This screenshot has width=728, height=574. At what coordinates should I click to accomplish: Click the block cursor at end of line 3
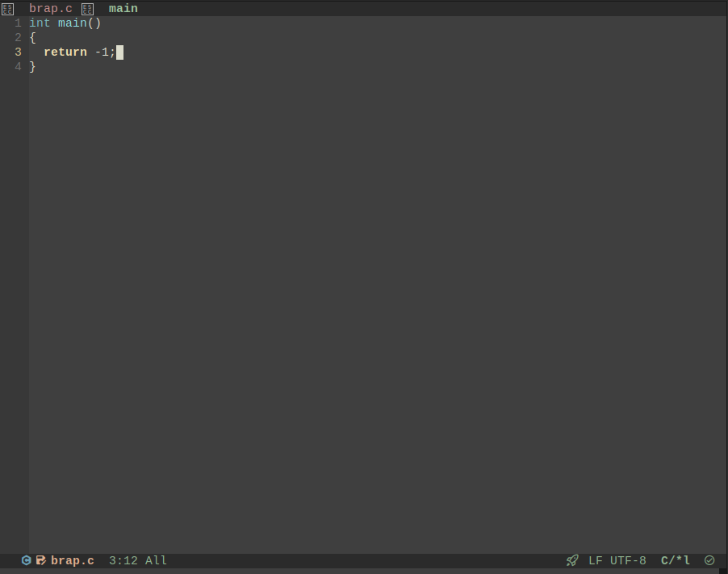119,52
